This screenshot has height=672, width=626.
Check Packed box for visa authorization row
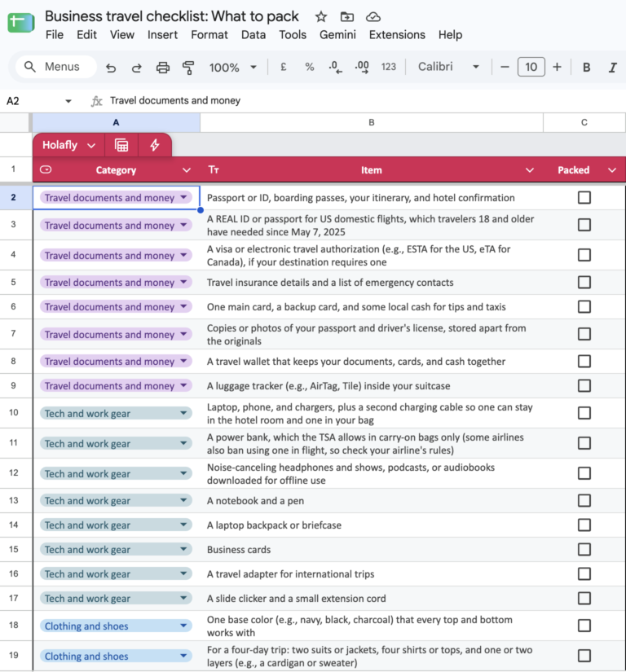click(584, 255)
